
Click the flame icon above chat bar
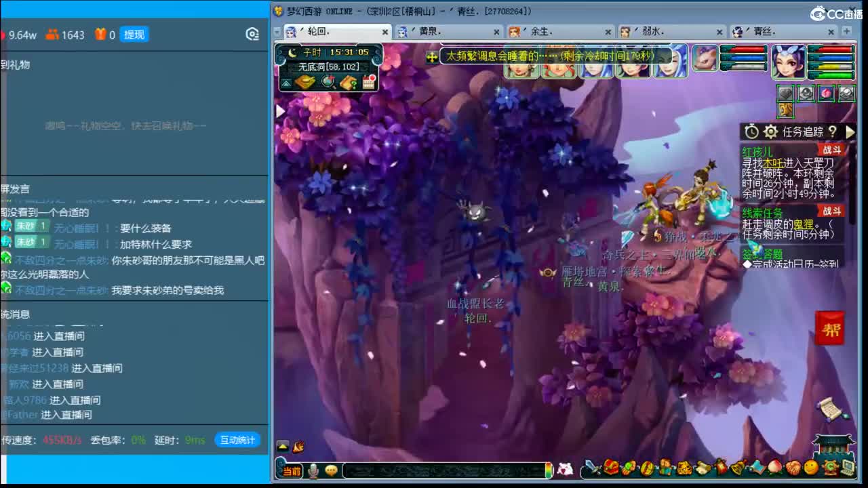(x=298, y=446)
